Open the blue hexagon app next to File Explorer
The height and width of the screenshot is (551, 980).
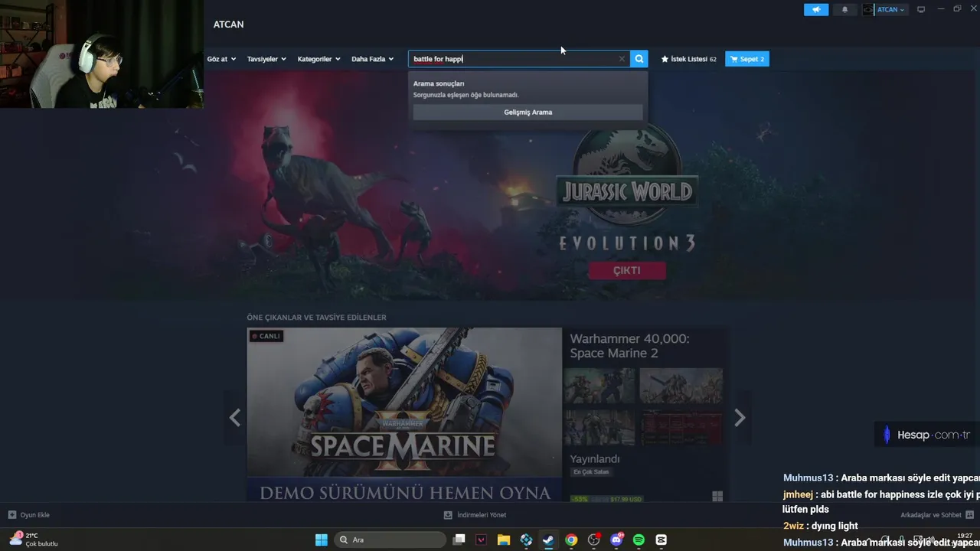(x=526, y=540)
